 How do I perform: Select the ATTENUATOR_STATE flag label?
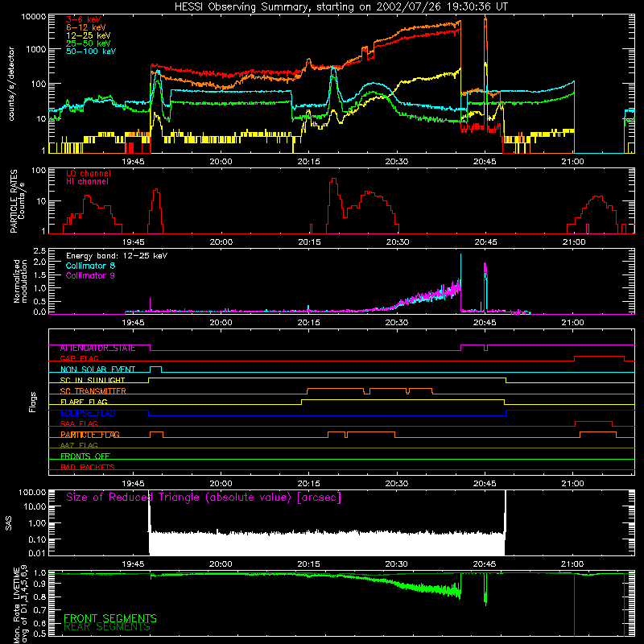click(x=97, y=349)
